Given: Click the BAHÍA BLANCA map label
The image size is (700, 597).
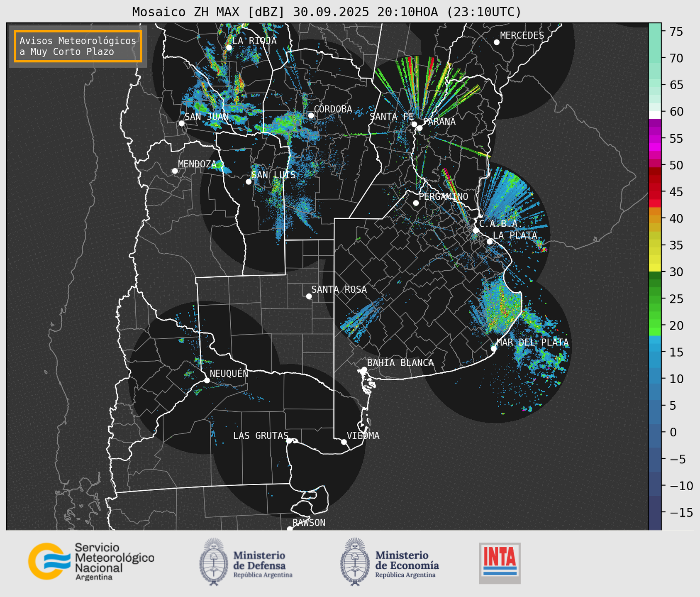Looking at the screenshot, I should (400, 363).
